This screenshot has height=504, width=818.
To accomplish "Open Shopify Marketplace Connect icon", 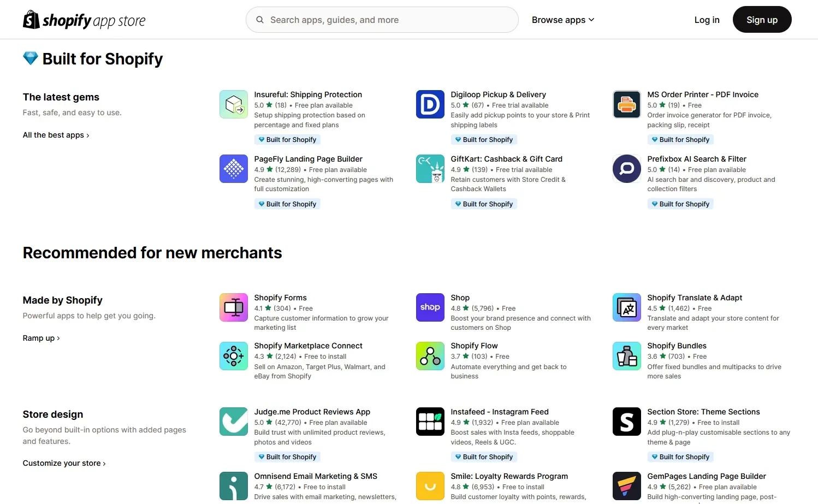I will coord(234,356).
